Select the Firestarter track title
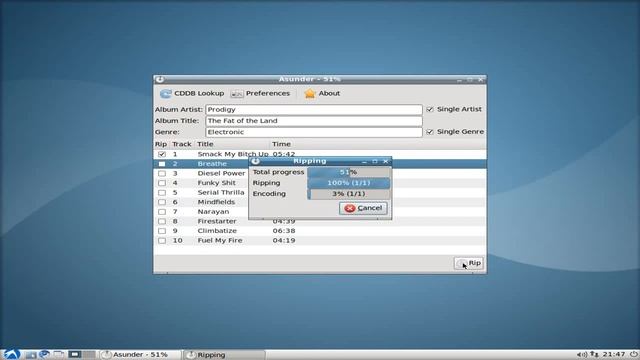 click(x=217, y=221)
